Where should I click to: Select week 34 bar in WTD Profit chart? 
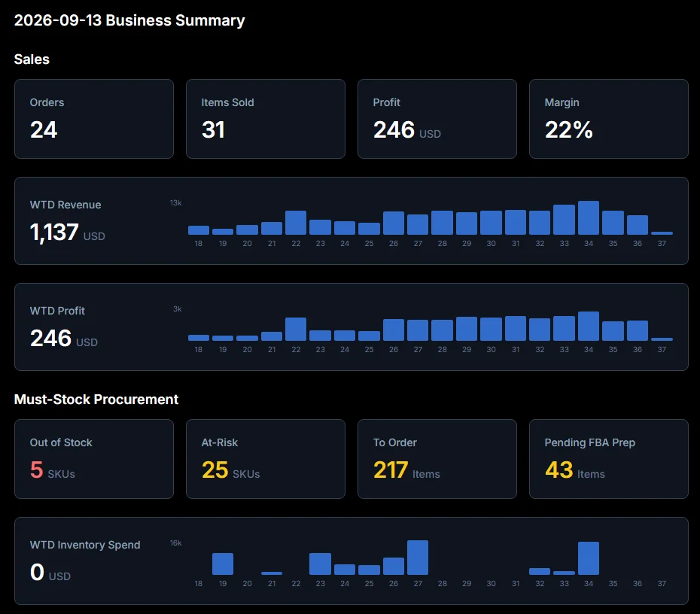pos(589,327)
